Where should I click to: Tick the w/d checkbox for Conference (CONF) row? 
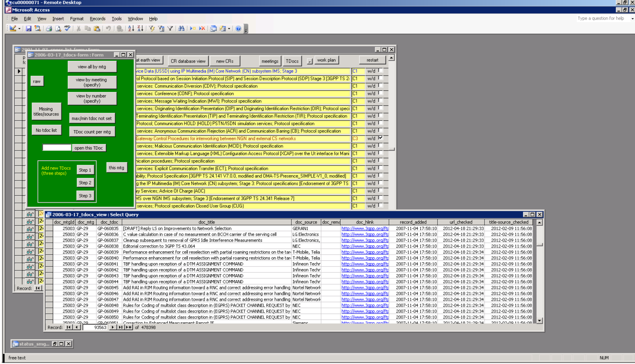[x=381, y=93]
